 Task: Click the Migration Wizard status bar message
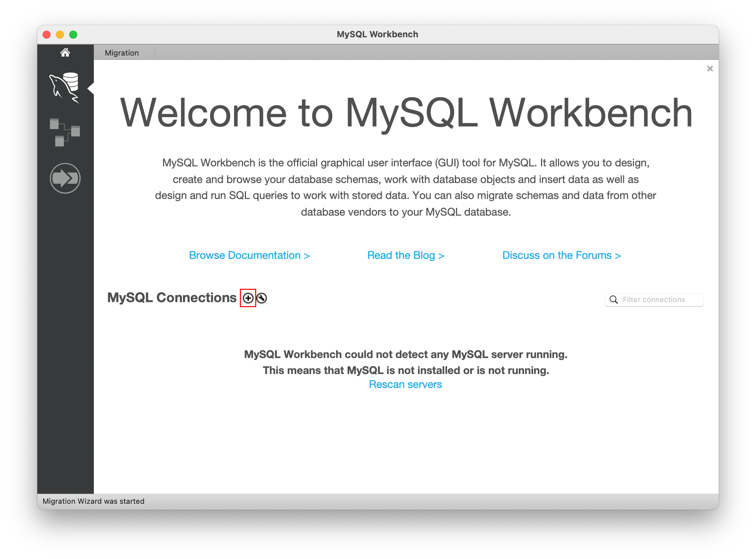pos(93,501)
